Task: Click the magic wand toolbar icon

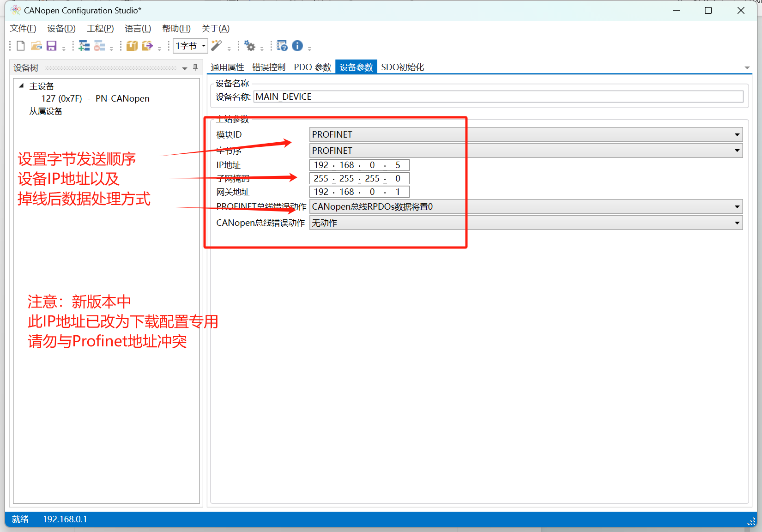Action: (x=217, y=46)
